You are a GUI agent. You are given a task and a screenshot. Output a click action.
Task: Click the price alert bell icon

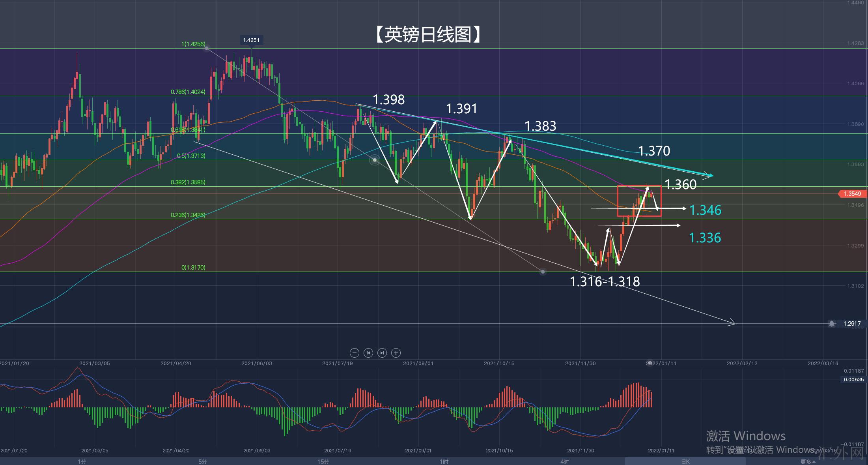832,324
